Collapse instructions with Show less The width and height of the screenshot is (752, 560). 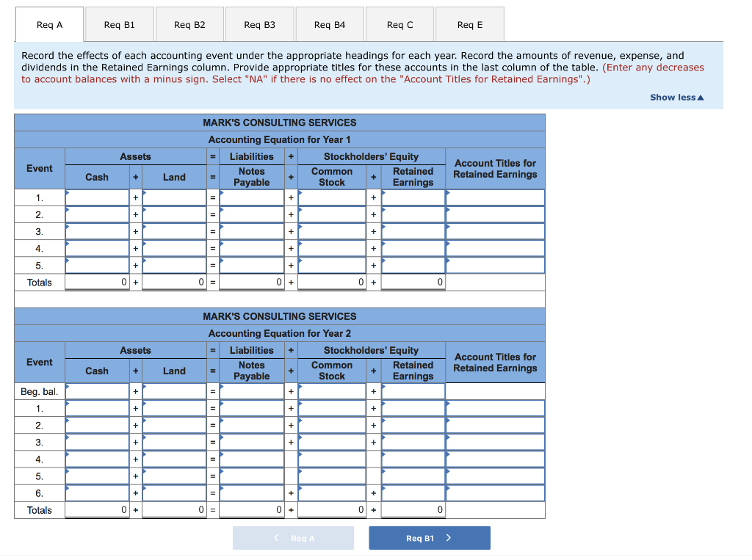[676, 98]
